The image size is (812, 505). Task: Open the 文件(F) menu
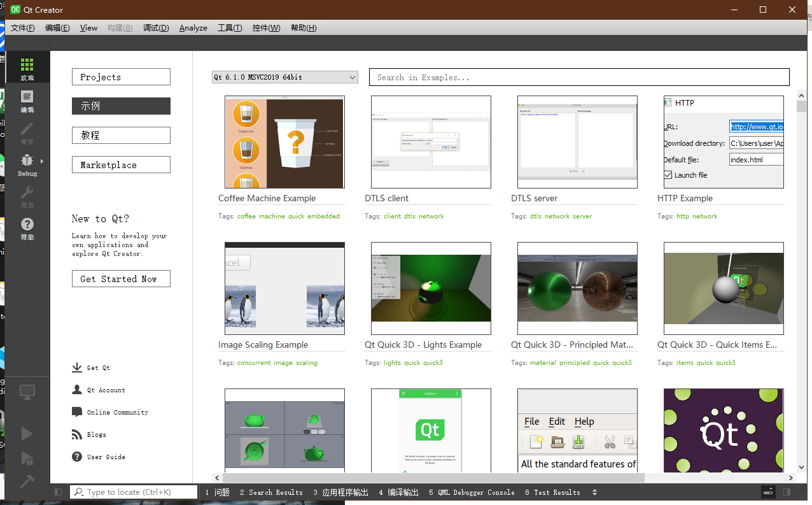pos(23,28)
